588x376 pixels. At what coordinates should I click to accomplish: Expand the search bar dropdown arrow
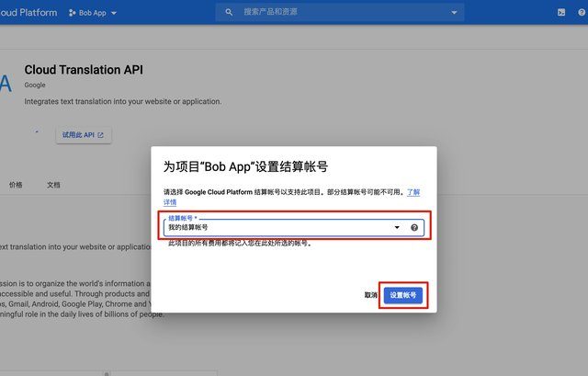pyautogui.click(x=454, y=12)
